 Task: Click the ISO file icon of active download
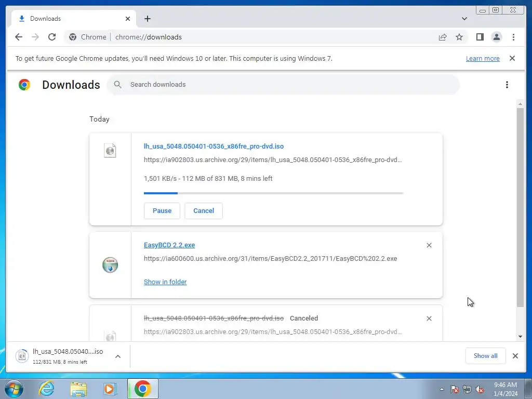110,150
